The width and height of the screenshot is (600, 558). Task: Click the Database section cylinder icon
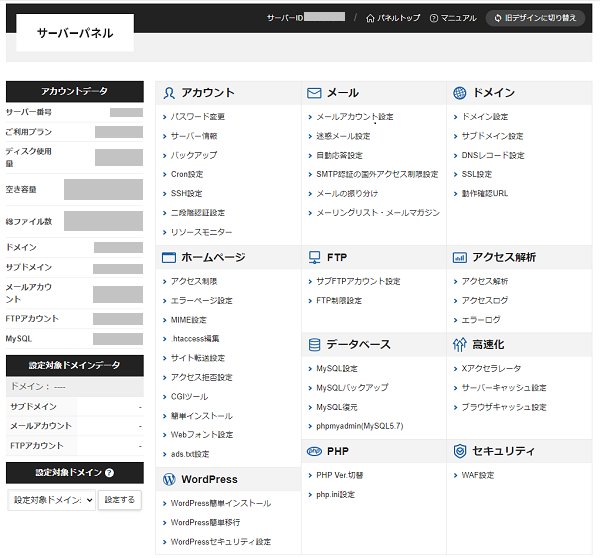pos(314,345)
